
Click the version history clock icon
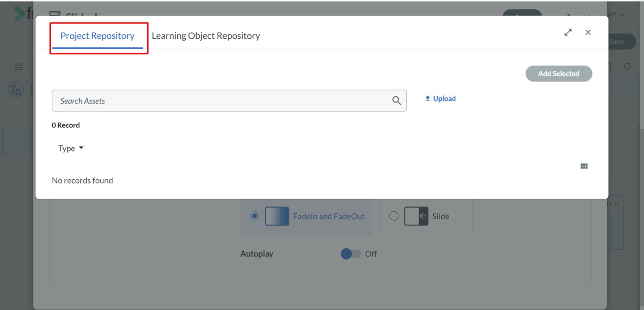coord(627,67)
